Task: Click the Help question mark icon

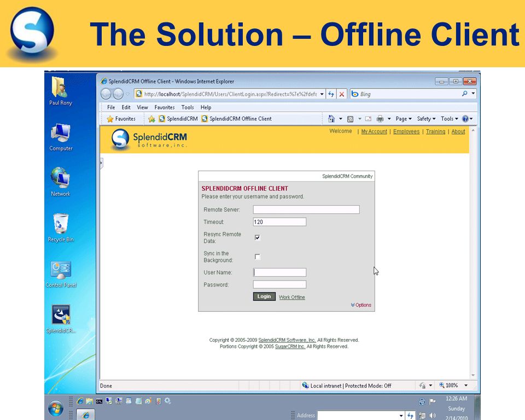Action: click(465, 119)
